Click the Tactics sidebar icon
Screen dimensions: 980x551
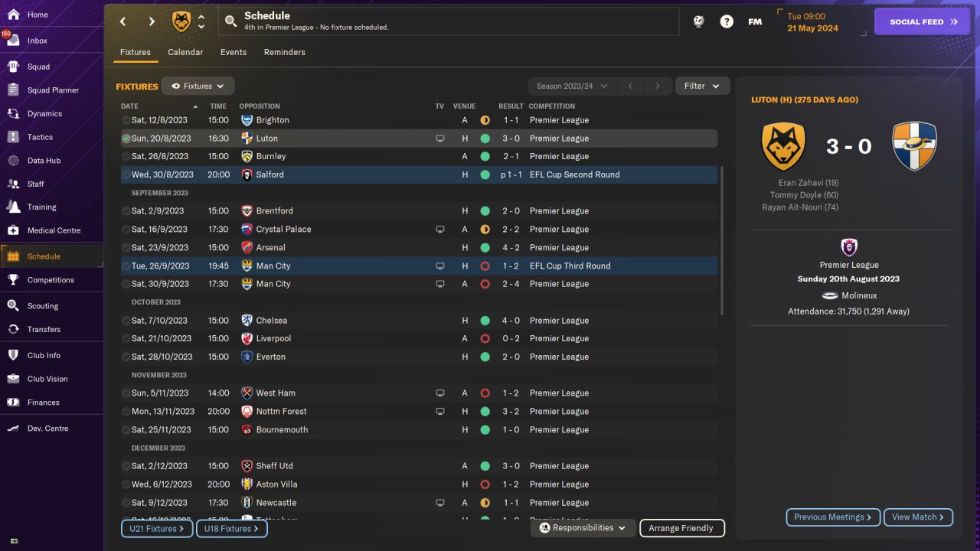pyautogui.click(x=13, y=137)
